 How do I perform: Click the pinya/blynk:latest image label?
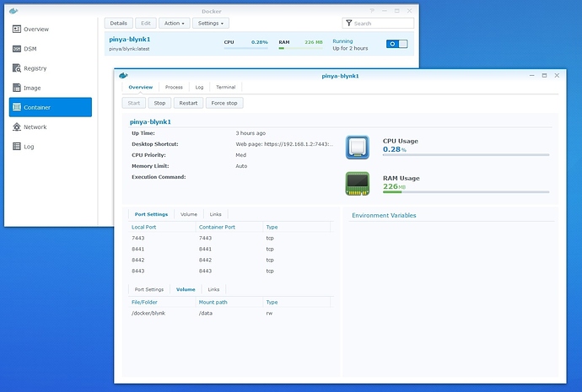[x=129, y=49]
